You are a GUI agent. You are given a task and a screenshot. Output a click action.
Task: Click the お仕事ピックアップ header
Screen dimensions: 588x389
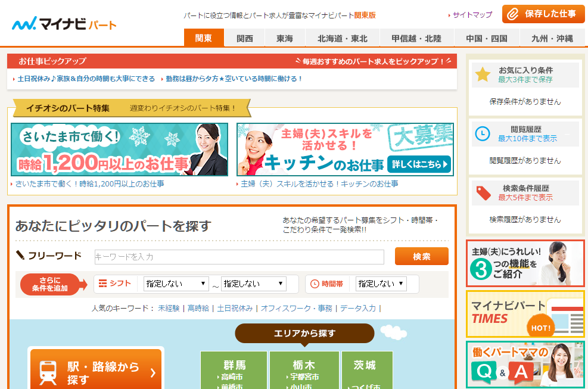[232, 61]
